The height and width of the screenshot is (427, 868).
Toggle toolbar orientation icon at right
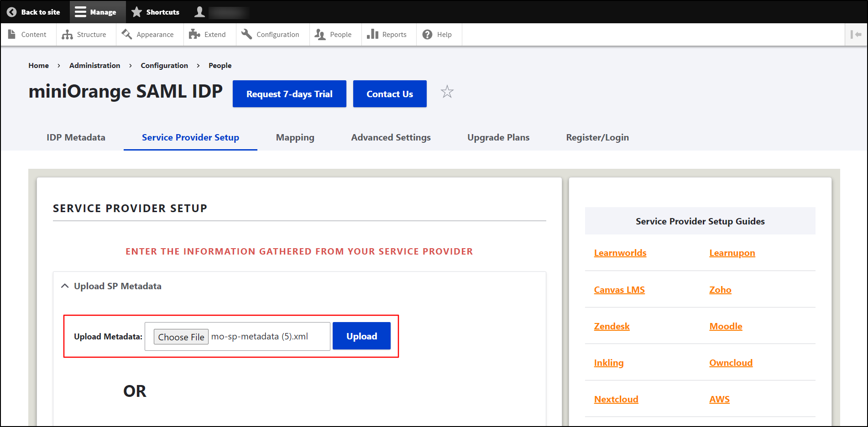click(x=856, y=34)
